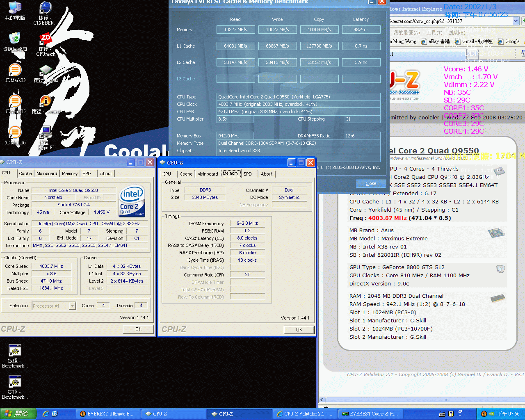Close the EVEREST benchmark with the Close button
The image size is (525, 420).
371,183
